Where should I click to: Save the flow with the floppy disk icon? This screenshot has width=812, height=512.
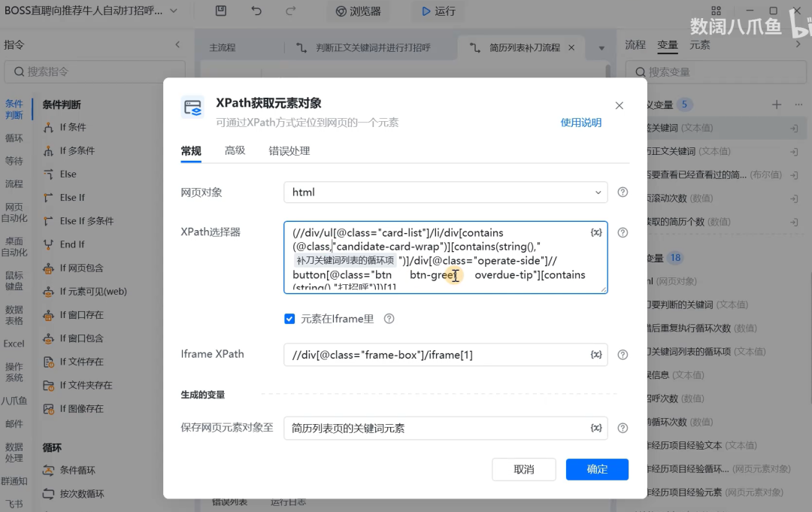coord(221,11)
